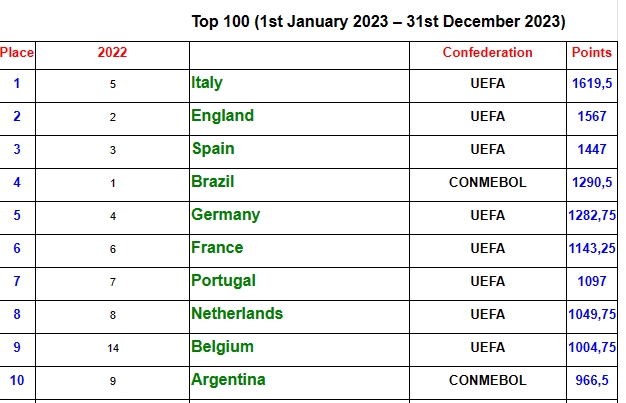Select Germany in the ranking table
This screenshot has height=403, width=626.
(226, 215)
